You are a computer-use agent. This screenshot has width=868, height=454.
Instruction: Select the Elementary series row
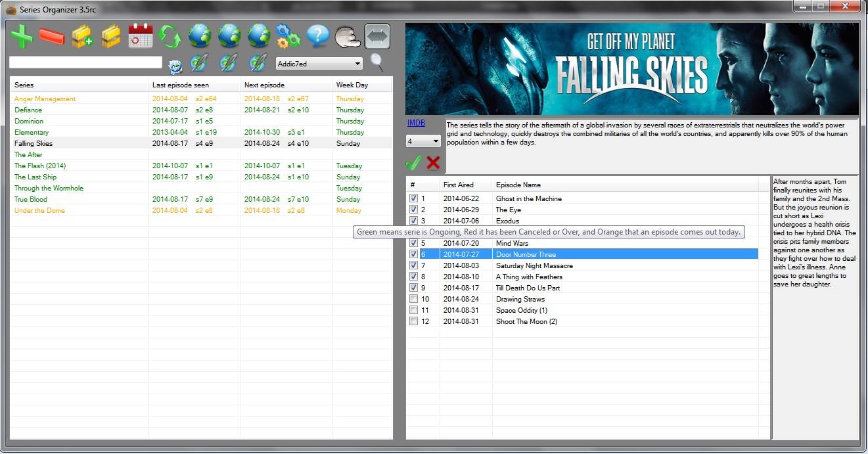click(201, 132)
